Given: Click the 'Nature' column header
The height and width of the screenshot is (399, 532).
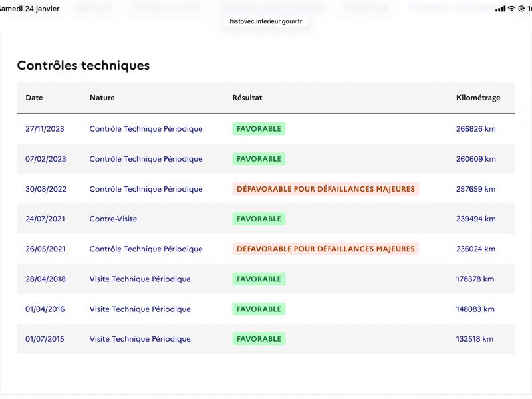Looking at the screenshot, I should (x=102, y=98).
